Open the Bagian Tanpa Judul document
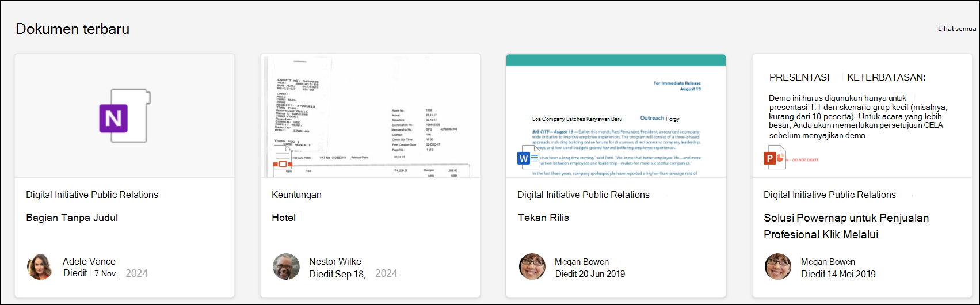 point(72,218)
